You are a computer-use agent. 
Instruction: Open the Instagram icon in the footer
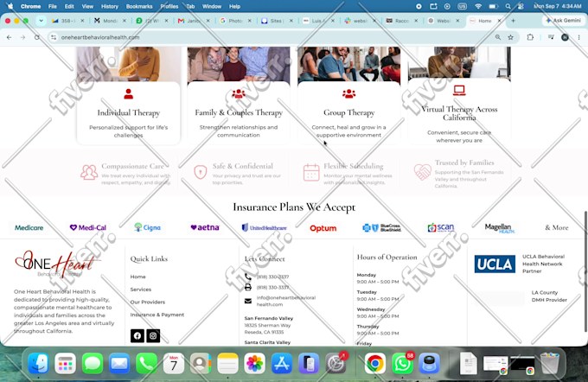click(153, 335)
